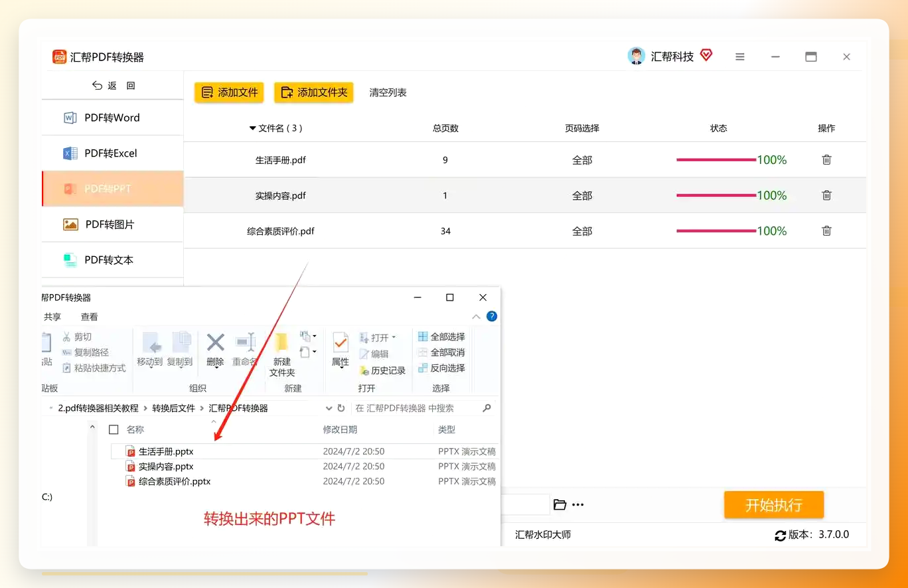Click 反向选择 in the Explorer ribbon
The width and height of the screenshot is (908, 588).
(441, 368)
